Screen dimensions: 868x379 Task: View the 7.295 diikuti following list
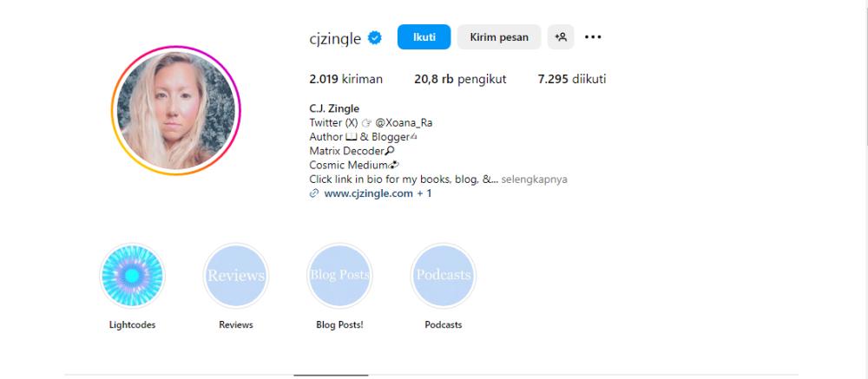coord(572,79)
